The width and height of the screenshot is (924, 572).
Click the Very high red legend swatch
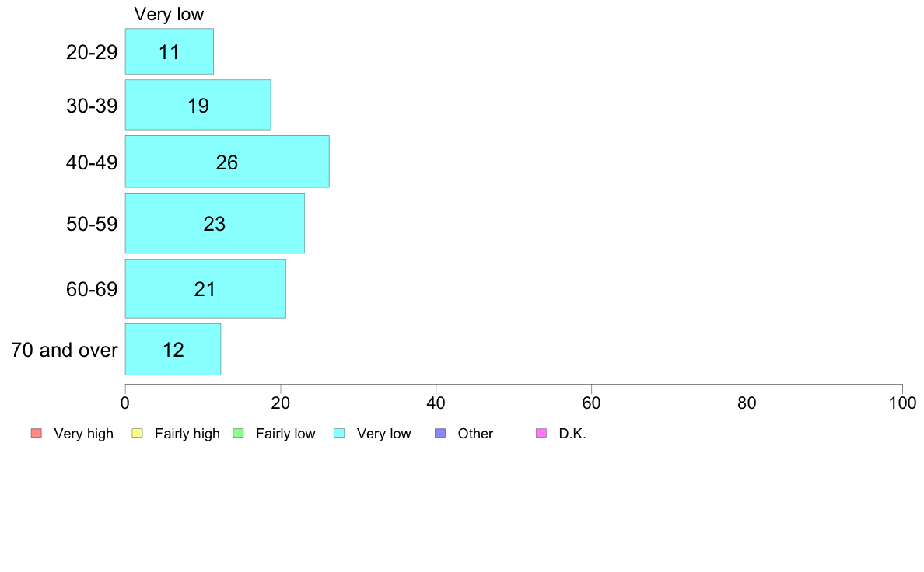tap(37, 433)
